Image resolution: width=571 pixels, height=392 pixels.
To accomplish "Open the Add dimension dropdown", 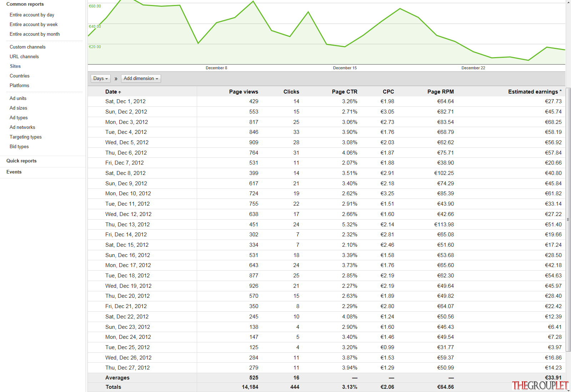I will 141,79.
